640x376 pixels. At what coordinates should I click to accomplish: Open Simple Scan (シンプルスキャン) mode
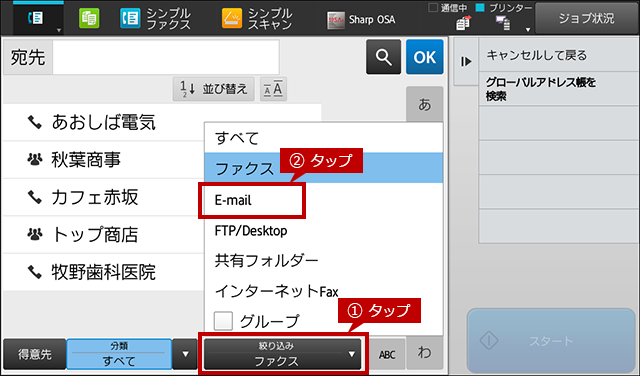257,19
